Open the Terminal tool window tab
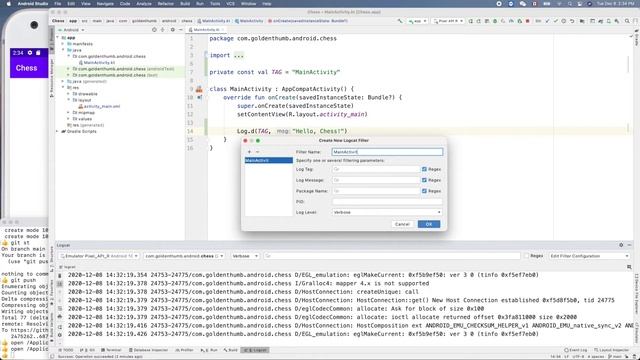Viewport: 640px width, 360px height. 111,350
